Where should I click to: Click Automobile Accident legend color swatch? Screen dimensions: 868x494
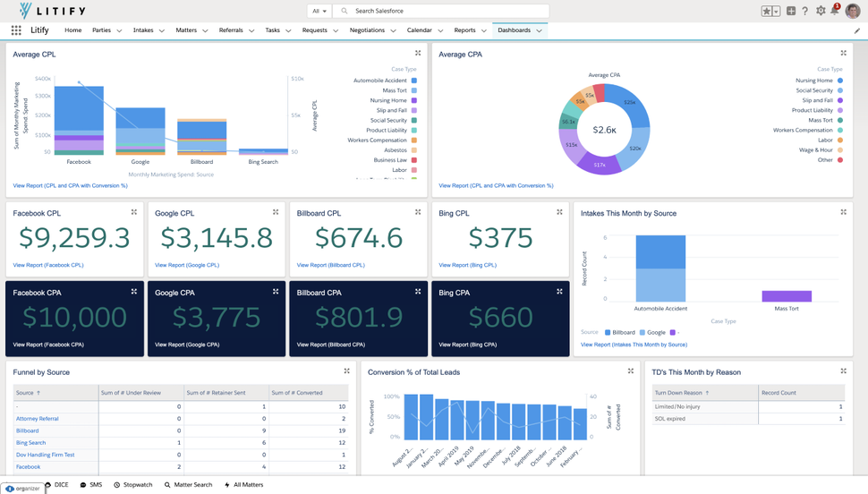414,81
